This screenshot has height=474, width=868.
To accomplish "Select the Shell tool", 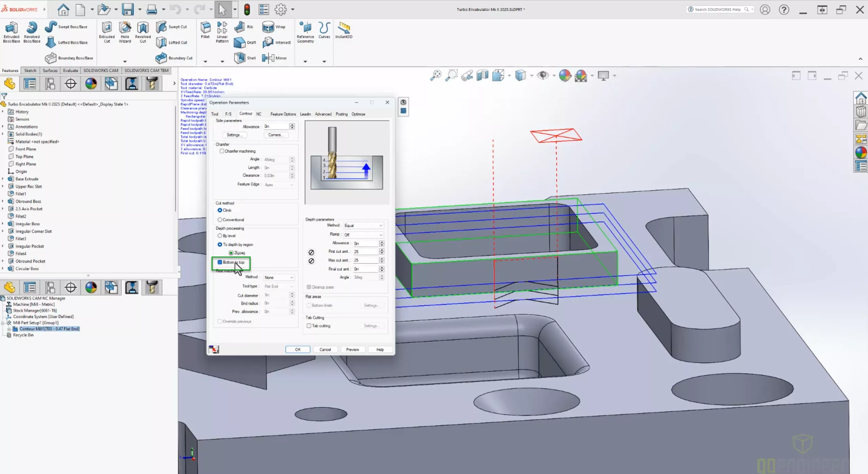I will pyautogui.click(x=245, y=58).
